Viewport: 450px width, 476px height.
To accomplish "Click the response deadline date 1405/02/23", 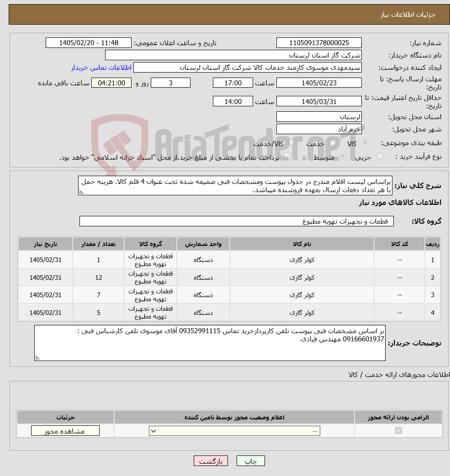I will (319, 83).
